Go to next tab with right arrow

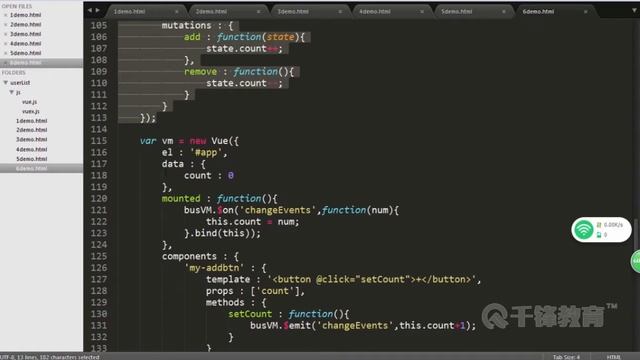point(98,10)
